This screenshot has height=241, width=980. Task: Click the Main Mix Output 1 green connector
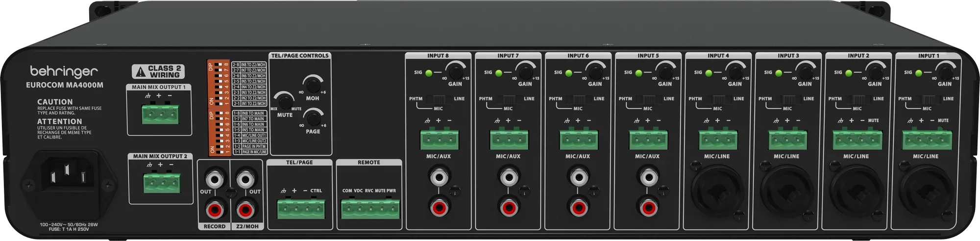click(159, 114)
